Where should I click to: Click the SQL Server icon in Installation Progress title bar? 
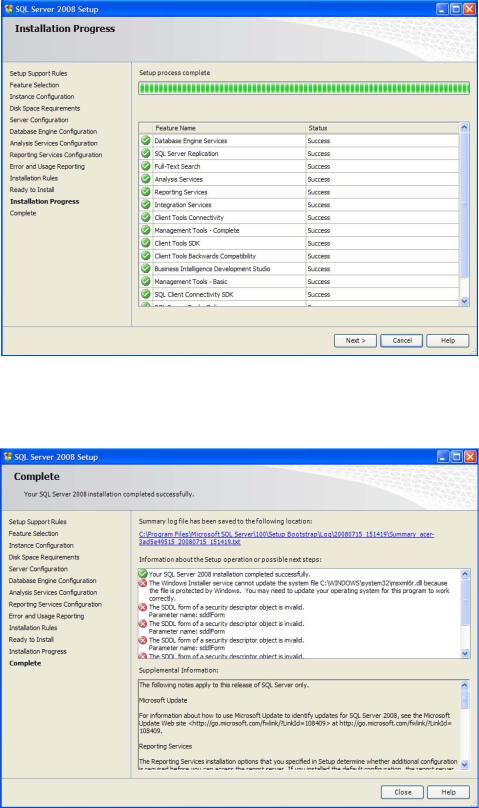[8, 9]
